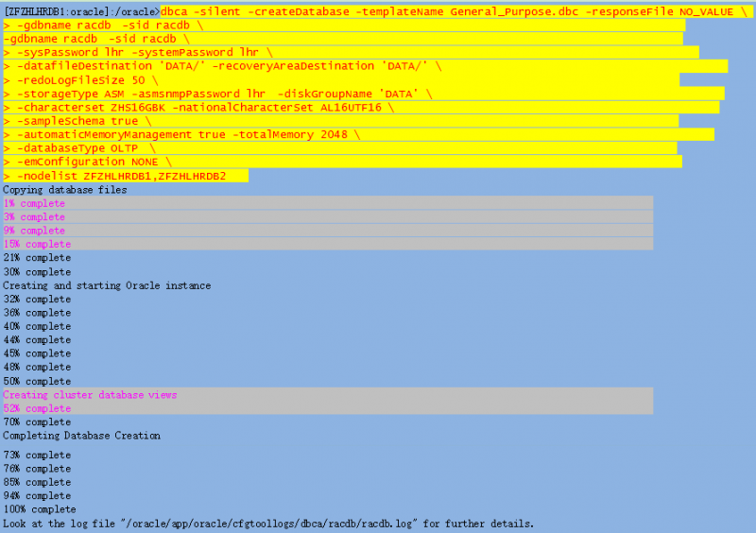The width and height of the screenshot is (756, 533).
Task: Click the '85% complete' line
Action: 37,482
